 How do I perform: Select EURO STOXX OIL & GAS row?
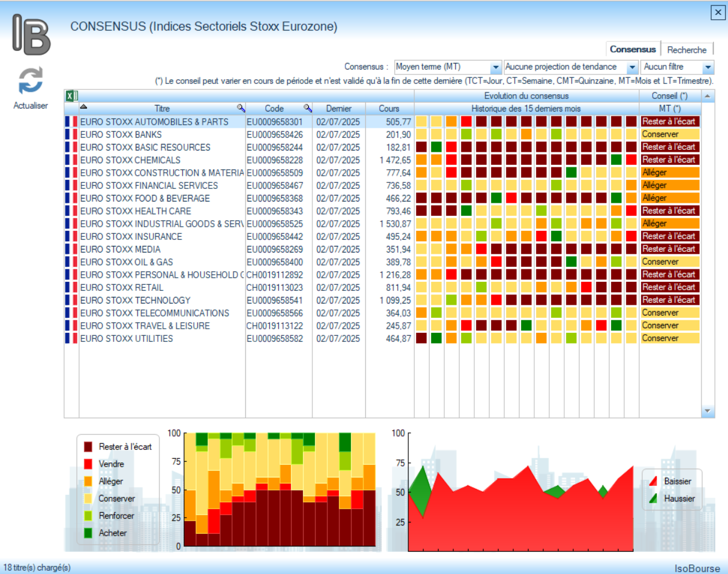(382, 262)
